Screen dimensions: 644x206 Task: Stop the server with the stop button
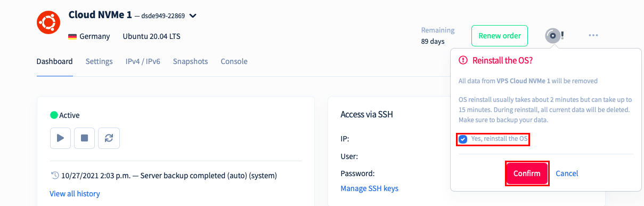coord(84,138)
